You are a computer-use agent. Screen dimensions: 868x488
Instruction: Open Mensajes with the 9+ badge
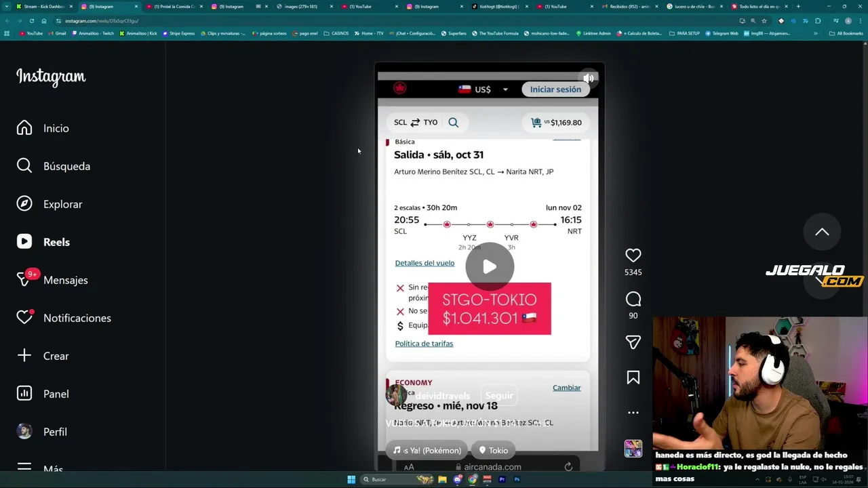pos(52,280)
